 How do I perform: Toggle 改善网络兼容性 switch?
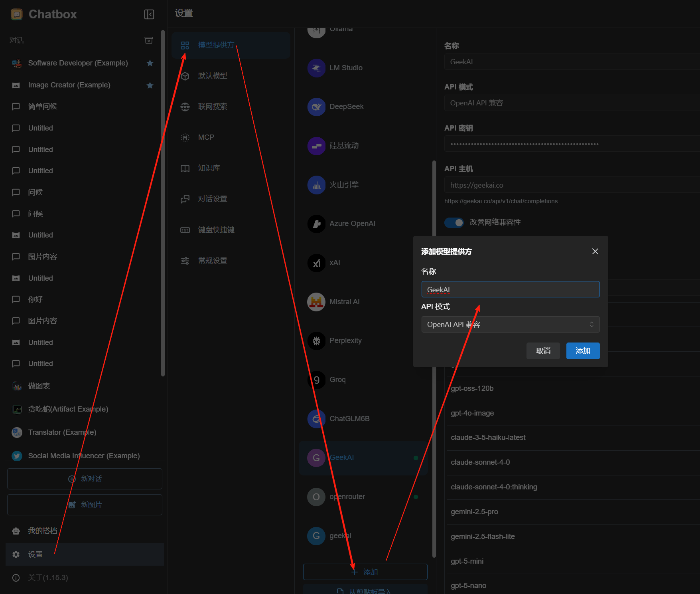[454, 222]
